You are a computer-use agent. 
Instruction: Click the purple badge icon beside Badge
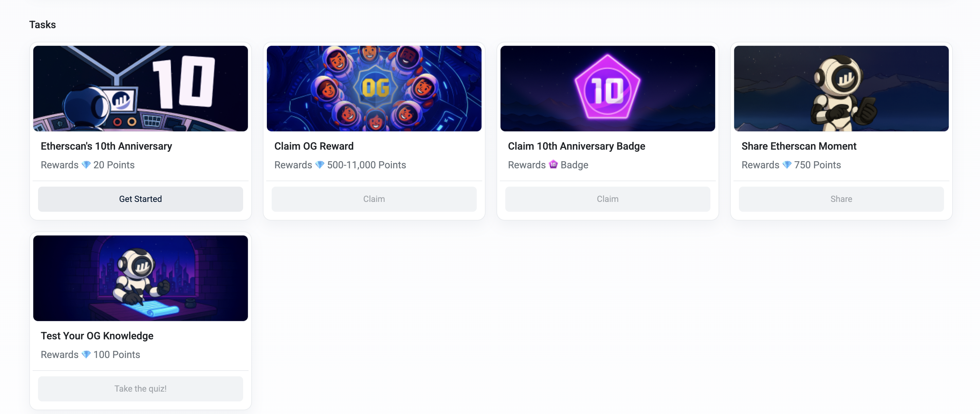click(553, 165)
